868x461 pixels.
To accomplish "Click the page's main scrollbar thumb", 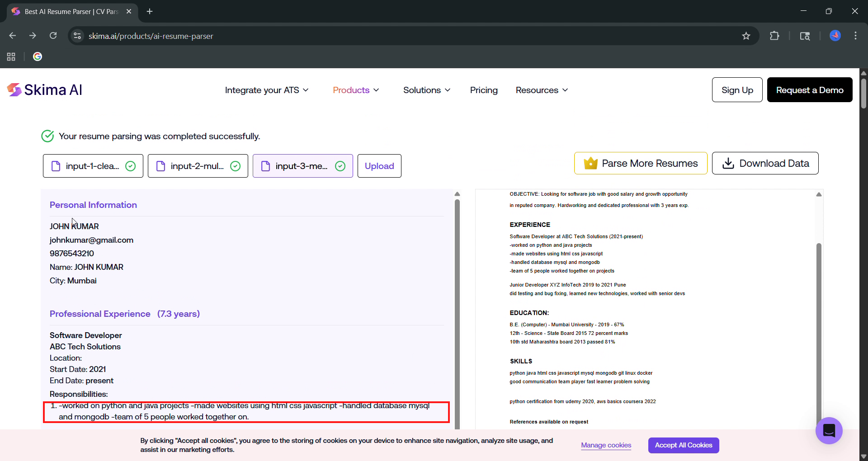I will coord(863,94).
